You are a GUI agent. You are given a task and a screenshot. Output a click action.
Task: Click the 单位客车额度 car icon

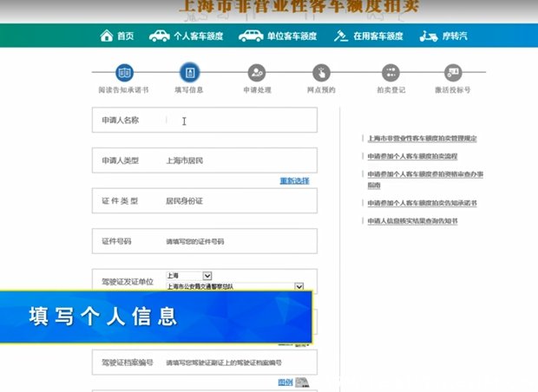coord(251,36)
